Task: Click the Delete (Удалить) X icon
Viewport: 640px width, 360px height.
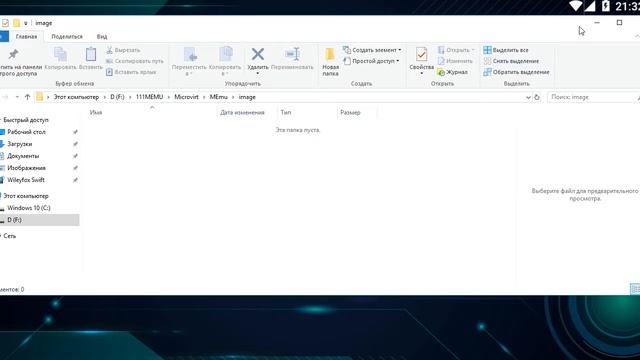Action: pos(258,54)
